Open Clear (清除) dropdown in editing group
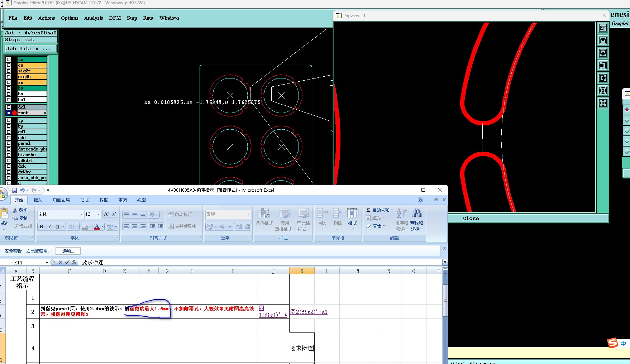Image resolution: width=630 pixels, height=364 pixels. (383, 226)
